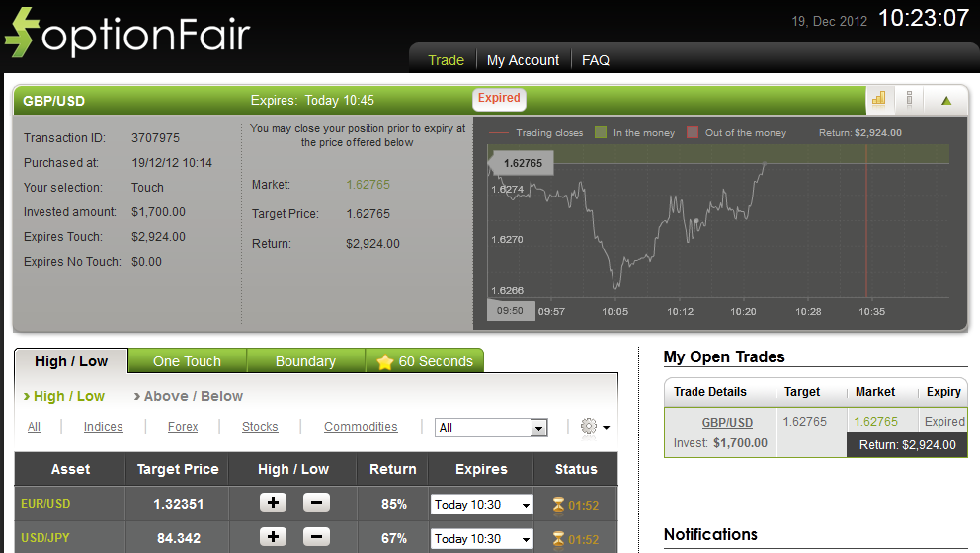Image resolution: width=980 pixels, height=553 pixels.
Task: Click the 1.62765 price marker on chart
Action: click(521, 163)
